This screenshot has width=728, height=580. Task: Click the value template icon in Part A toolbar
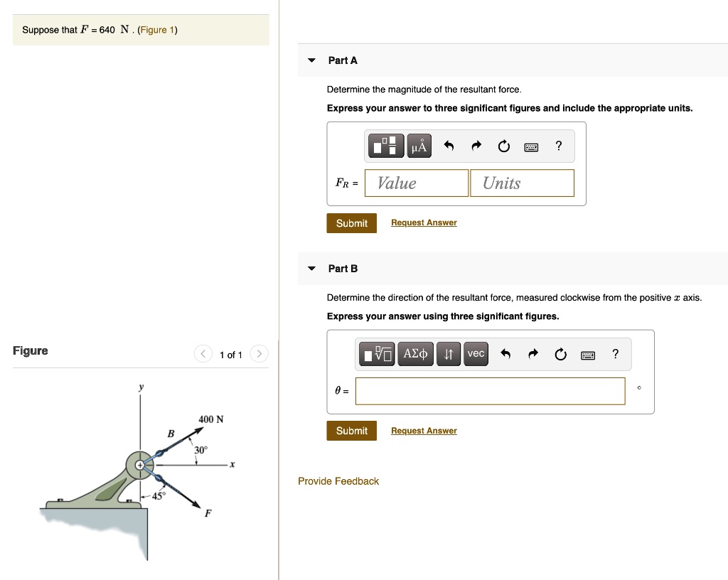[x=385, y=146]
